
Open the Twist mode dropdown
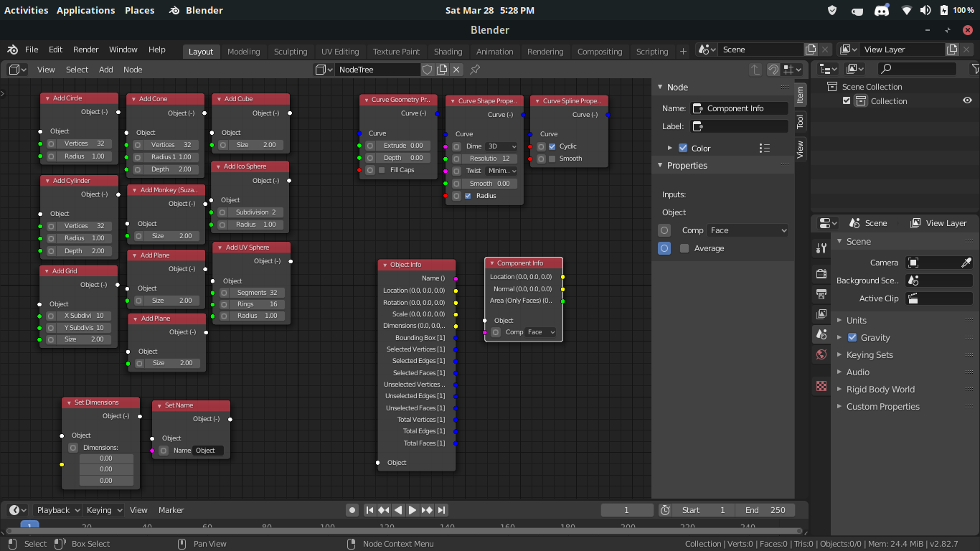[x=501, y=171]
